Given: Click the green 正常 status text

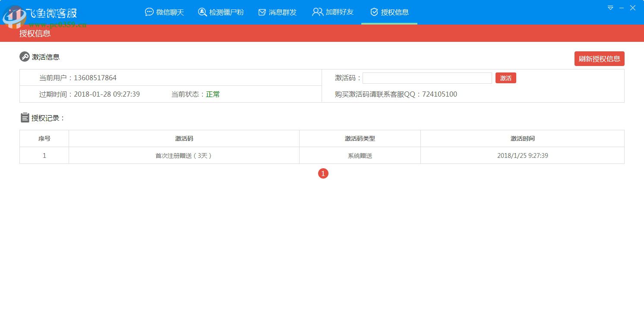Looking at the screenshot, I should click(x=213, y=94).
